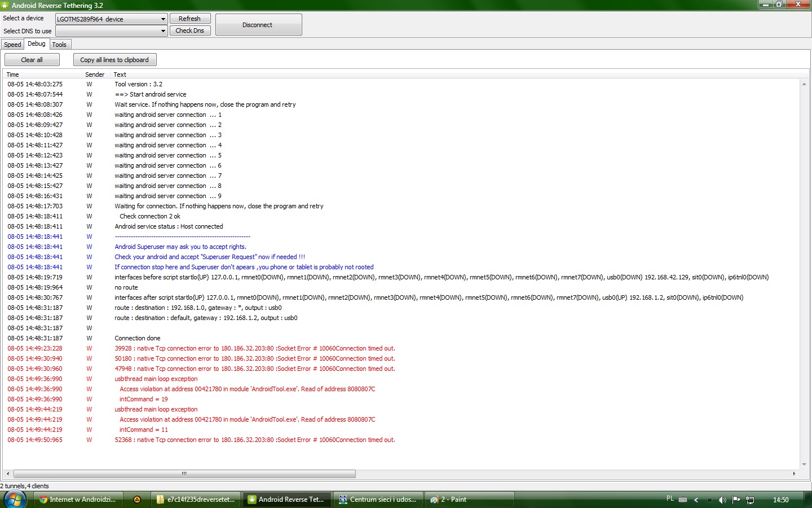Open the 'Select DNS to use' dropdown
The height and width of the screenshot is (508, 812).
[x=111, y=30]
